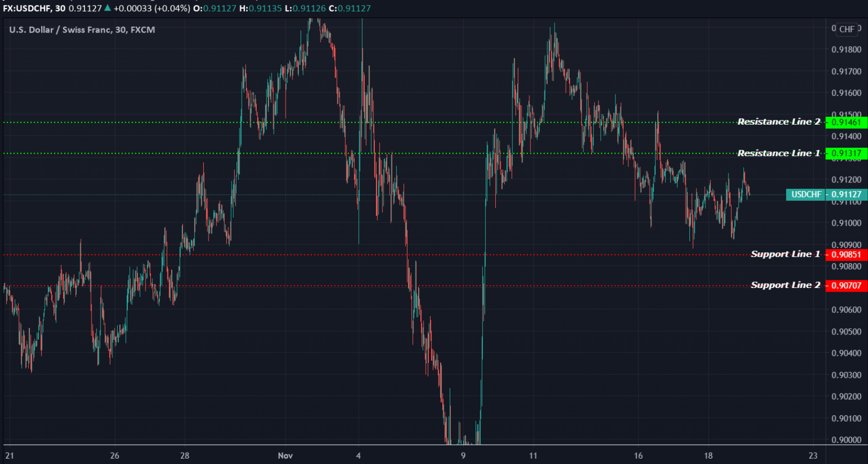Click the red 0.90851 price tag
Image resolution: width=868 pixels, height=464 pixels.
pyautogui.click(x=846, y=255)
